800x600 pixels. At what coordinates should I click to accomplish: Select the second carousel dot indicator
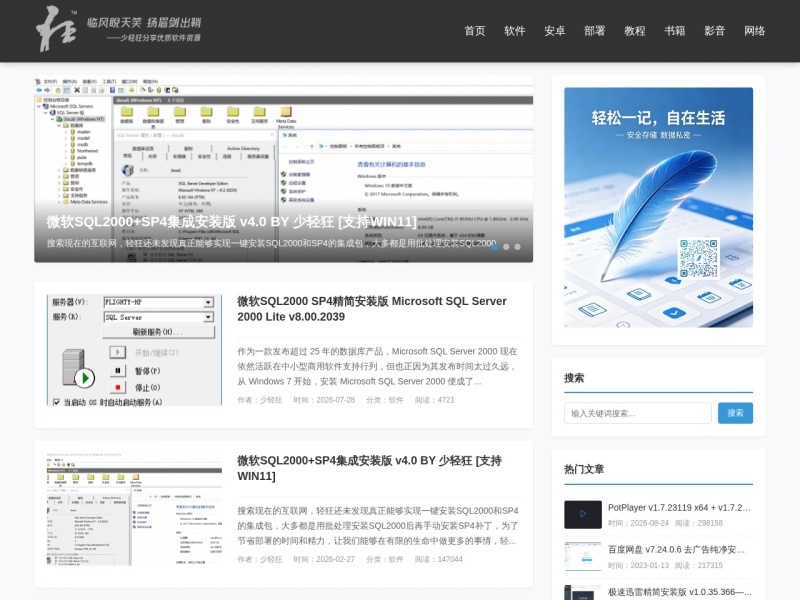[506, 246]
